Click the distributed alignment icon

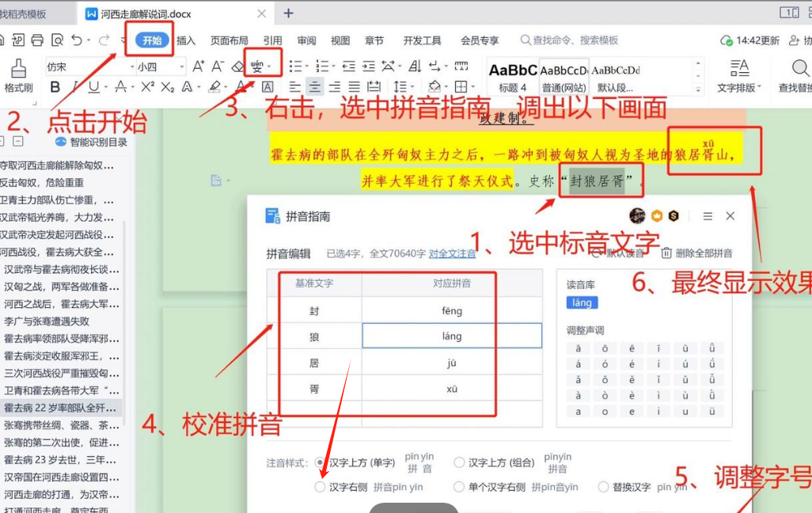(x=374, y=87)
